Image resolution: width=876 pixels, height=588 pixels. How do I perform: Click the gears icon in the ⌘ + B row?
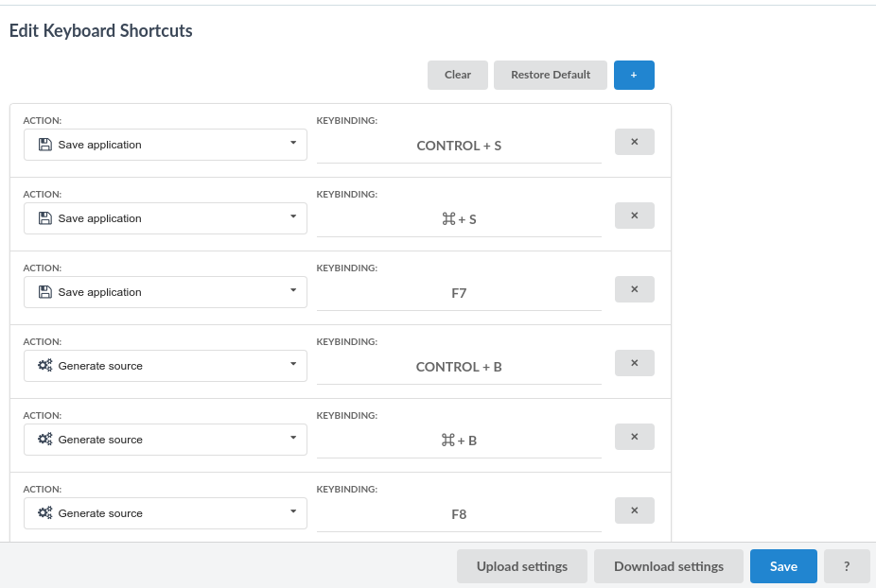point(44,440)
